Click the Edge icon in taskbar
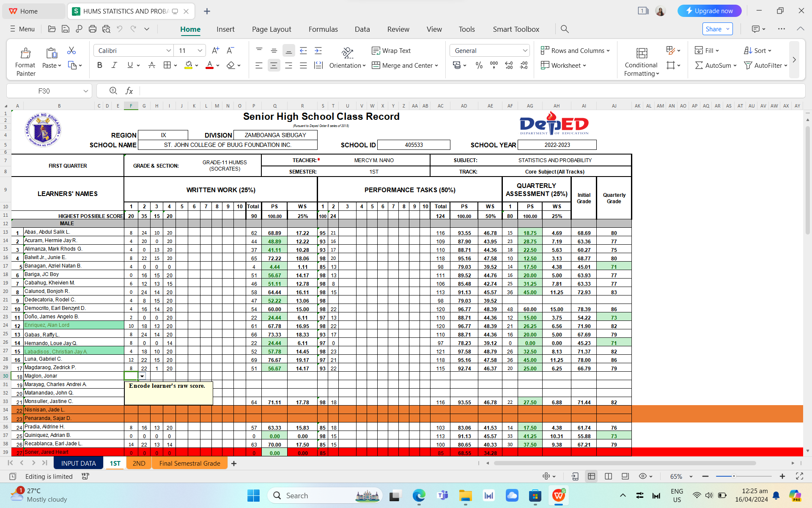Screen dimensions: 812x508 click(419, 495)
